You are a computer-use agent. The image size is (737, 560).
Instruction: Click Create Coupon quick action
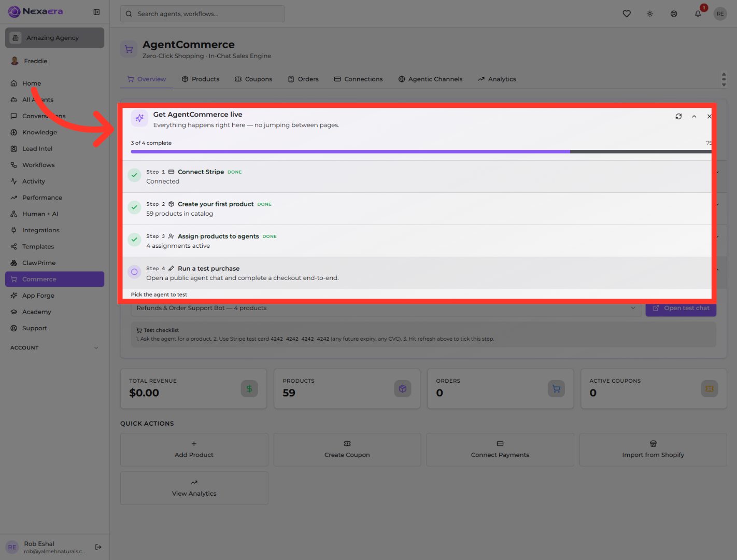tap(347, 450)
